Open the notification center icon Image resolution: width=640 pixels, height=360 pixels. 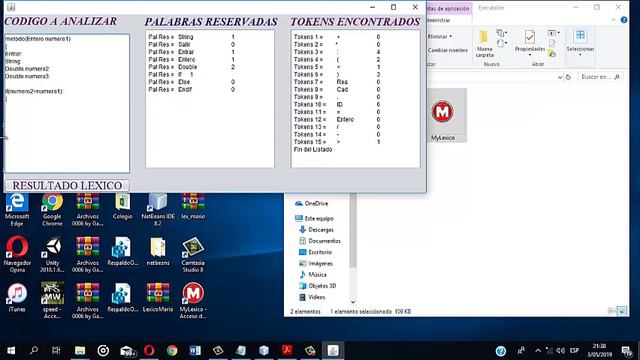[x=627, y=351]
